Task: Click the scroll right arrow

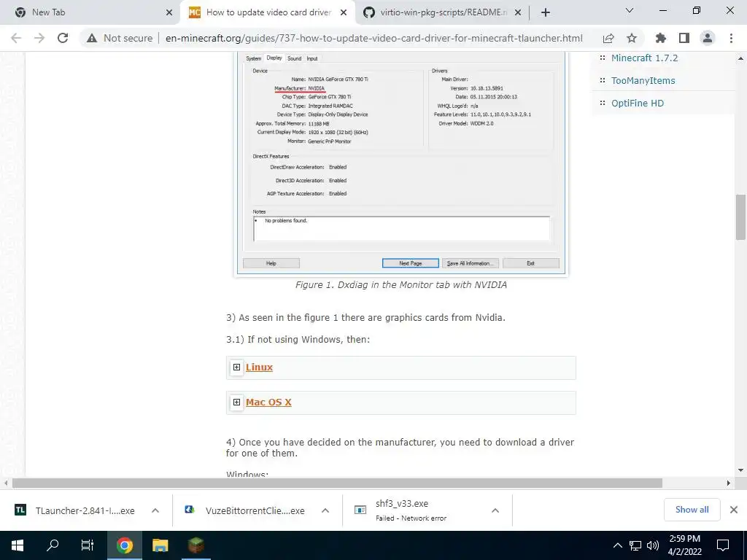Action: [728, 483]
